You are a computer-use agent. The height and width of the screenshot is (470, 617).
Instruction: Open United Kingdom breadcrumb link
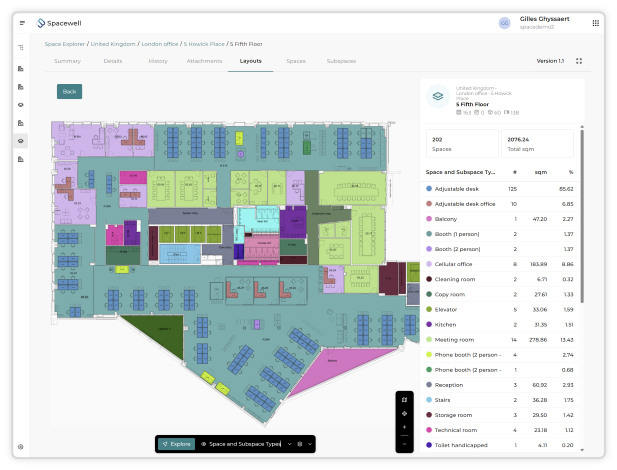click(113, 44)
